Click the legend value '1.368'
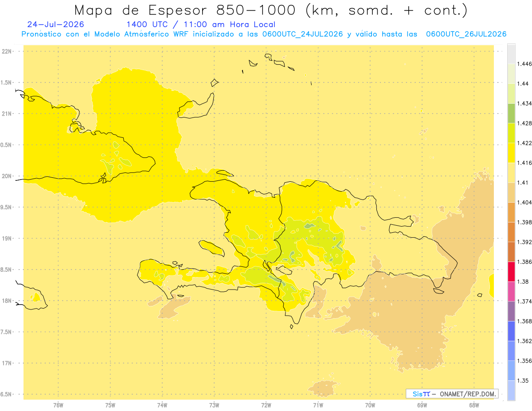The width and height of the screenshot is (532, 411). click(x=525, y=321)
